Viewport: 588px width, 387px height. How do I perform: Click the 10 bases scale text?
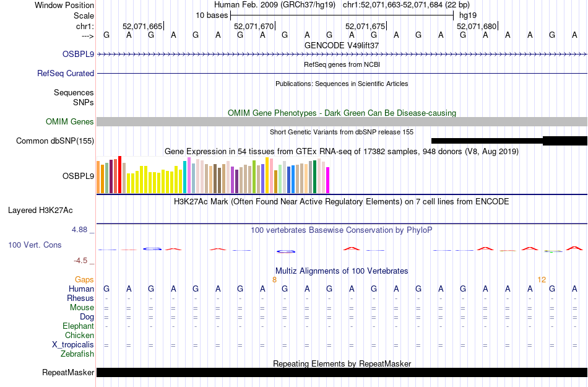tap(212, 15)
